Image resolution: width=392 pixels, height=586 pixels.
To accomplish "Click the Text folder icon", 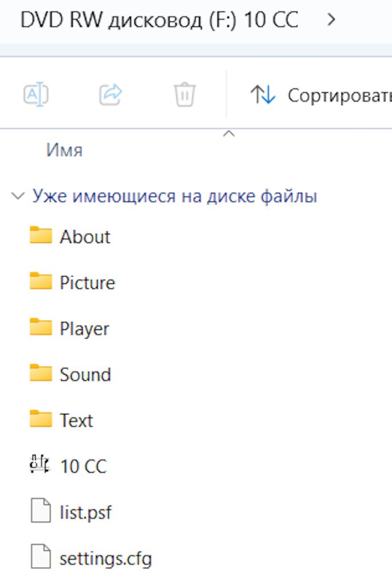I will (x=41, y=419).
